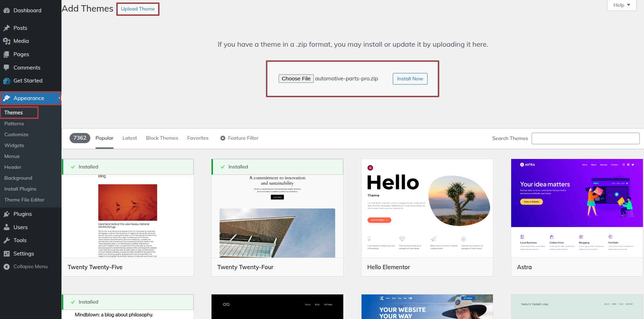Open Install Plugins submenu item
Screen dimensions: 644x319
pos(20,189)
